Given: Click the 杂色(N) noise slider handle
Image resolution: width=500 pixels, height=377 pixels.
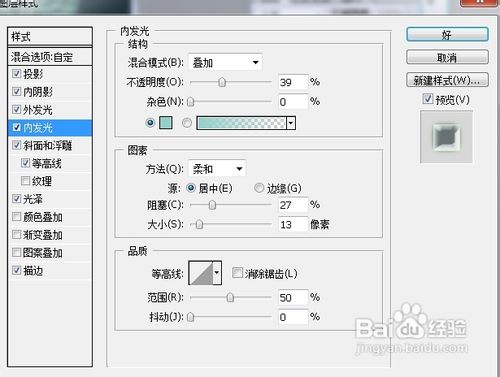Looking at the screenshot, I should [190, 102].
